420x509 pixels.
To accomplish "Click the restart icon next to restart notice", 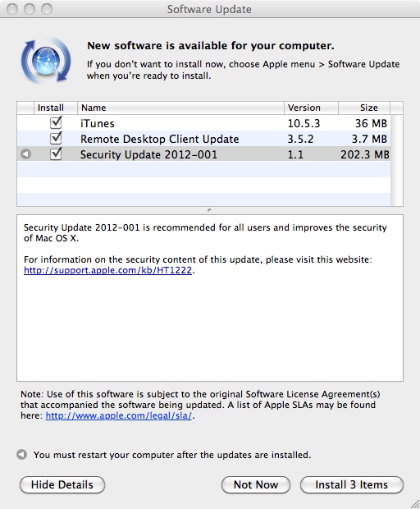I will point(21,455).
